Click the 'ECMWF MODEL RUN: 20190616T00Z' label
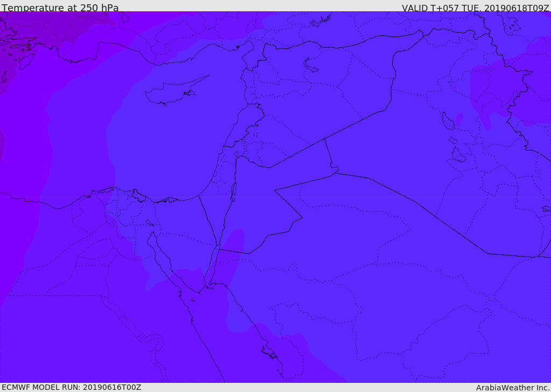551x392 pixels. point(72,387)
